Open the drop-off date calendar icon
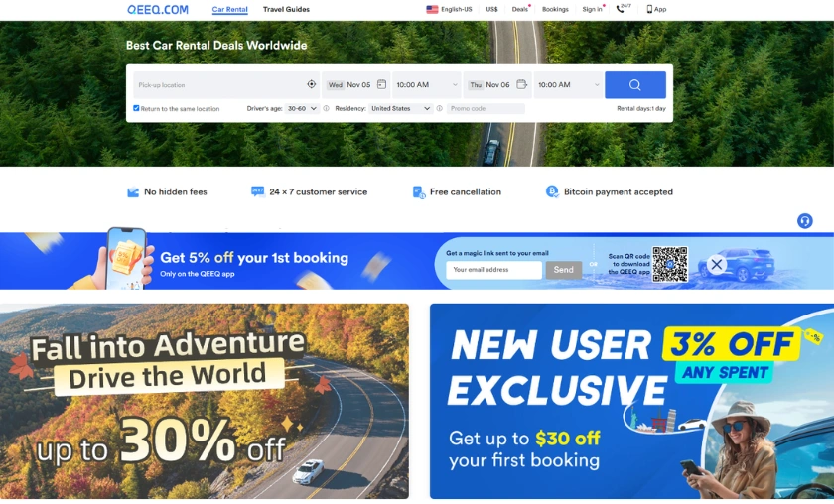 [x=521, y=84]
